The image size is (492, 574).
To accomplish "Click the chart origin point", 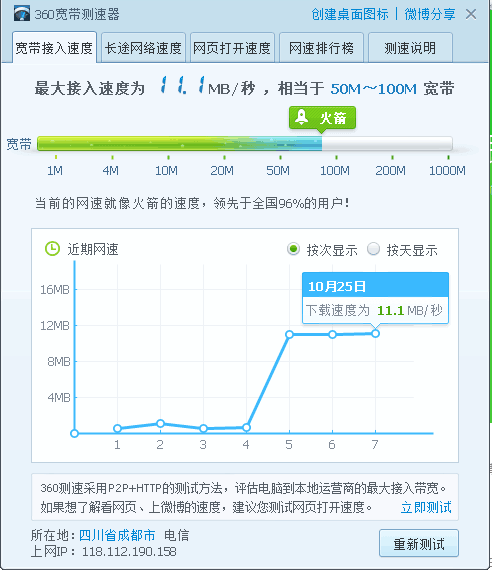I will pos(74,433).
